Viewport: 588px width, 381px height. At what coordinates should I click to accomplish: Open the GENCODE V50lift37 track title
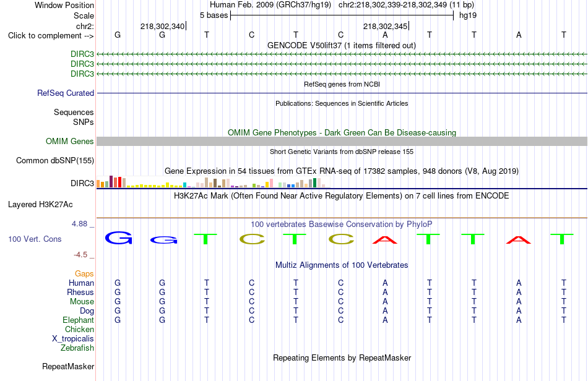tap(341, 45)
